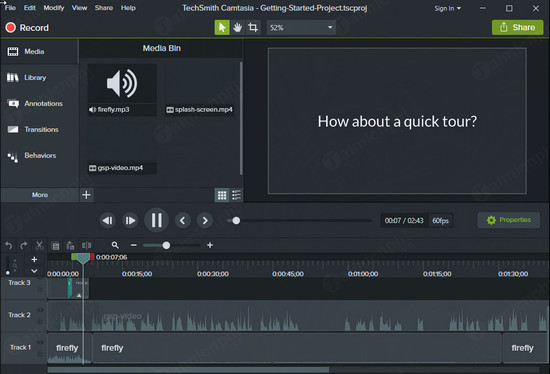Open the File menu
Viewport: 550px width, 374px height.
coord(10,8)
